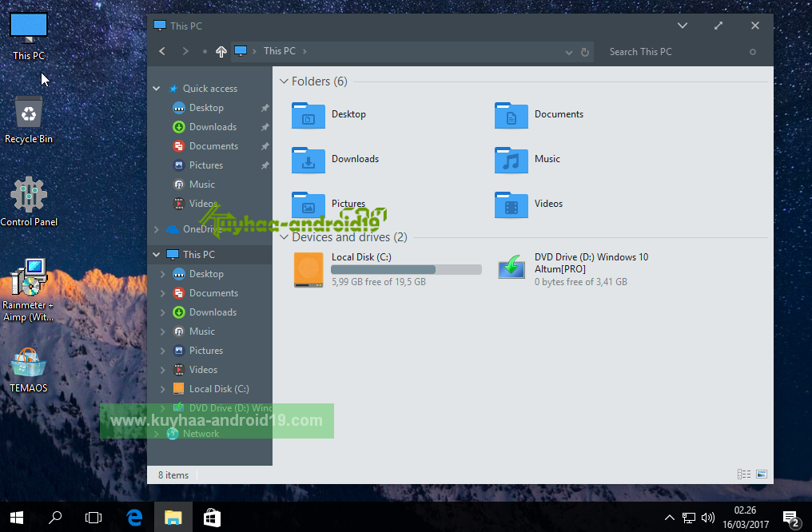Expand Desktop under This PC tree
The image size is (812, 532).
pos(162,274)
